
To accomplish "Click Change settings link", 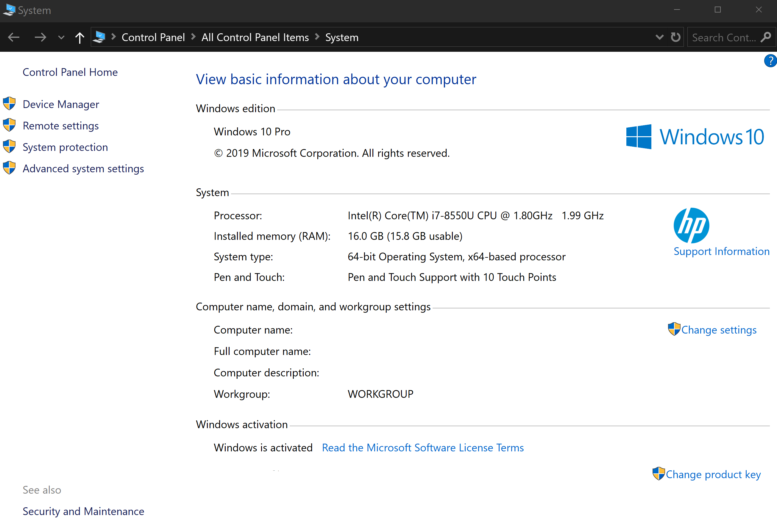I will [719, 330].
